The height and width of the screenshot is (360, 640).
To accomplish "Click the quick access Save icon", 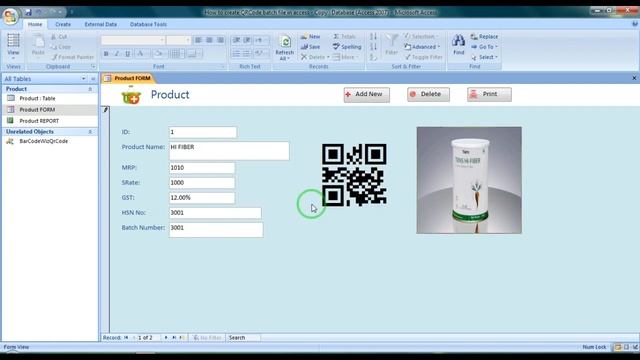I will [28, 12].
